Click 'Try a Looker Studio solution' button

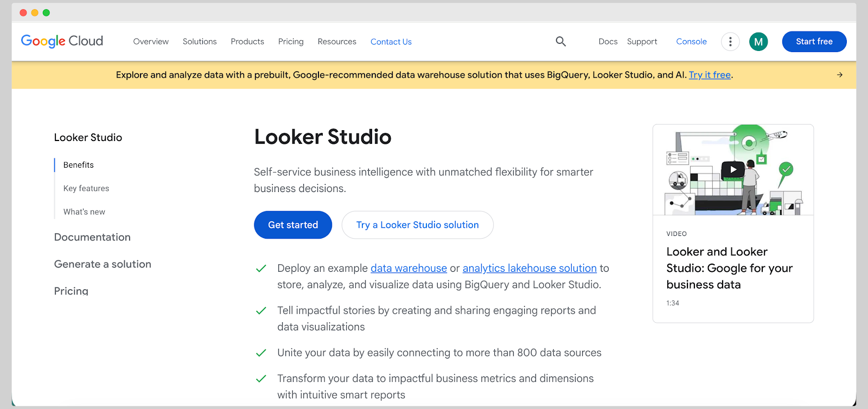click(418, 225)
